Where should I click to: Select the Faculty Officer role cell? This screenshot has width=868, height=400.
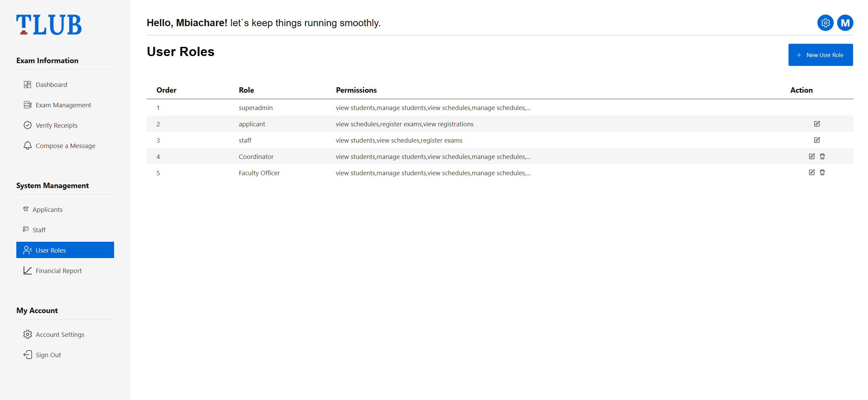[x=259, y=173]
